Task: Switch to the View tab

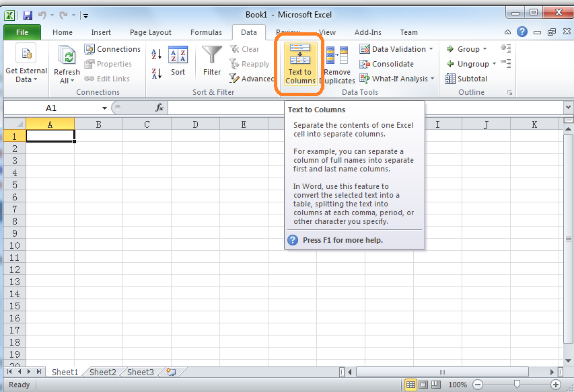Action: 327,32
